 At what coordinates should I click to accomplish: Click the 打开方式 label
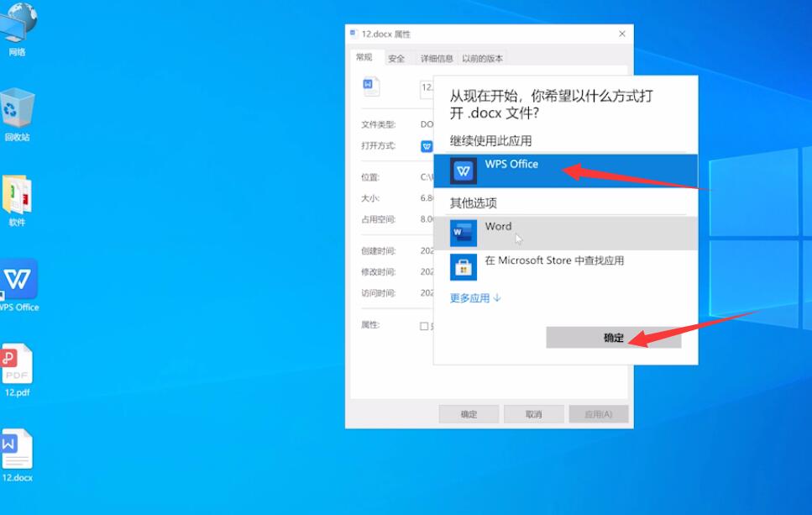click(x=379, y=145)
